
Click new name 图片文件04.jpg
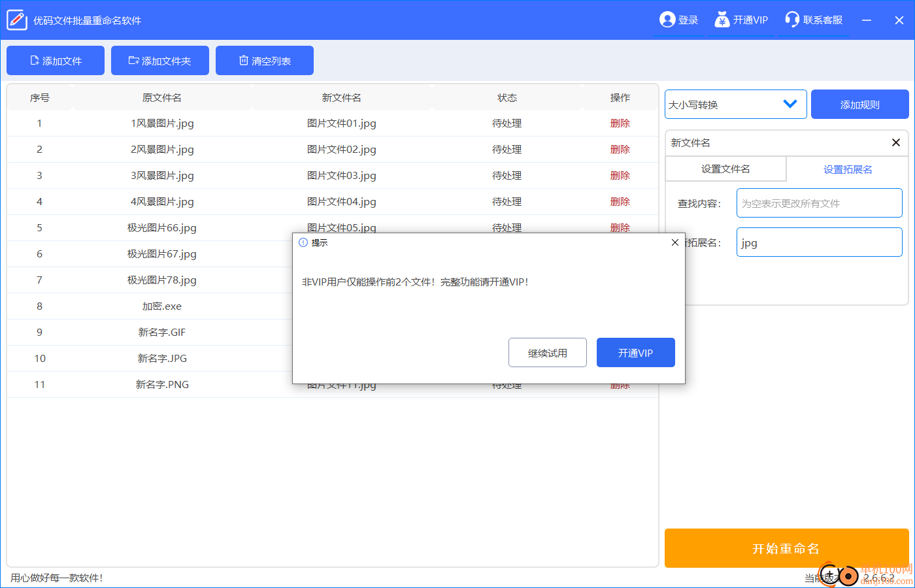342,202
